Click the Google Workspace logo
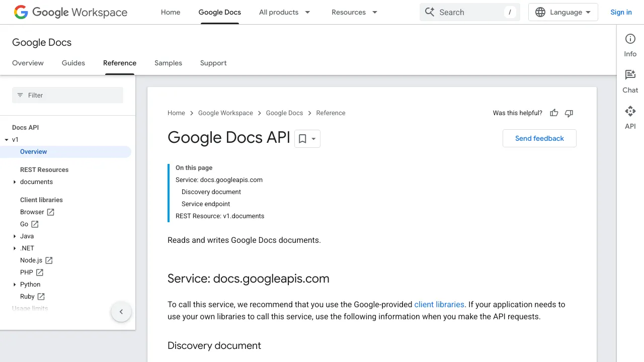644x362 pixels. pos(70,12)
